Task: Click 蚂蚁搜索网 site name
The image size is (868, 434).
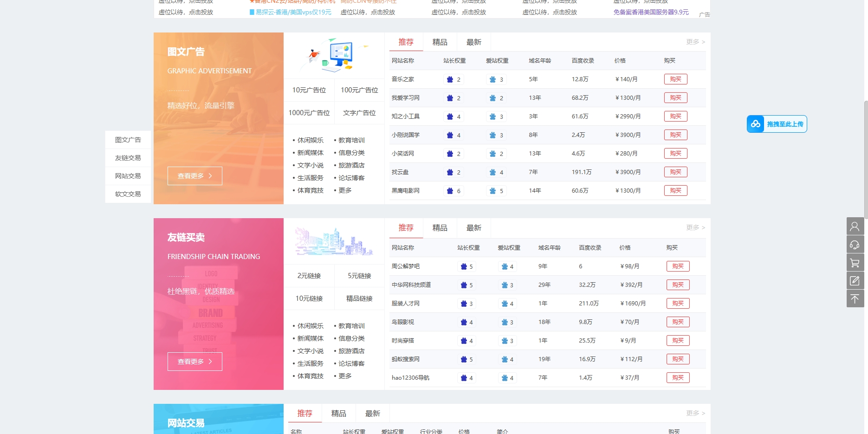Action: coord(406,359)
